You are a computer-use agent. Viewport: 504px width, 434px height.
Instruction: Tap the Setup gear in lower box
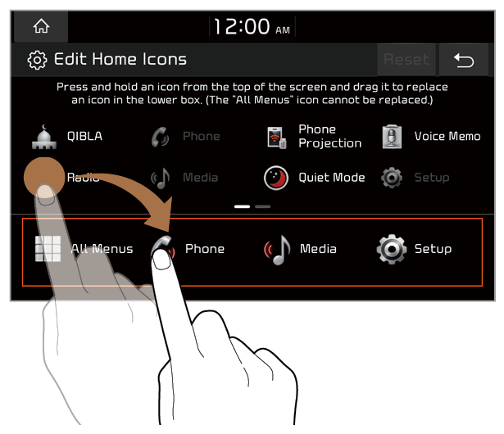392,249
